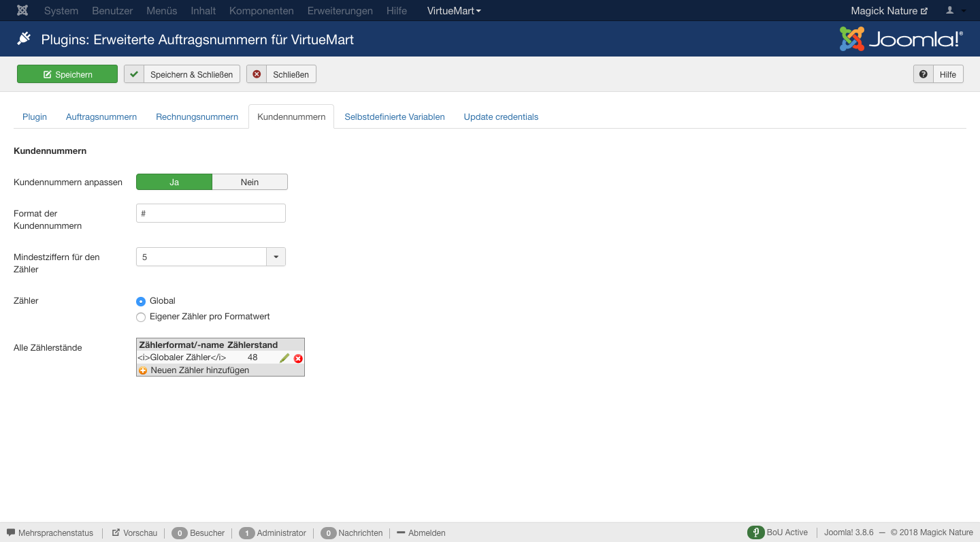Open the Erweiterungen menu

click(x=340, y=11)
